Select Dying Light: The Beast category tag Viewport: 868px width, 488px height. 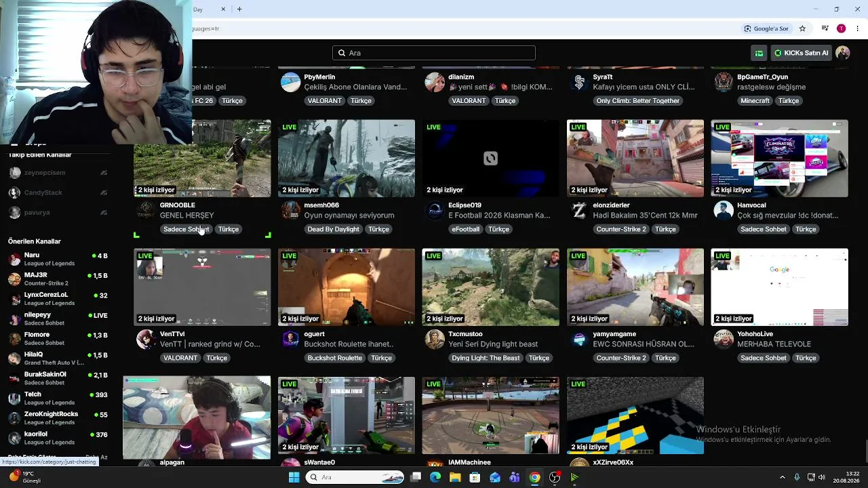click(x=486, y=358)
